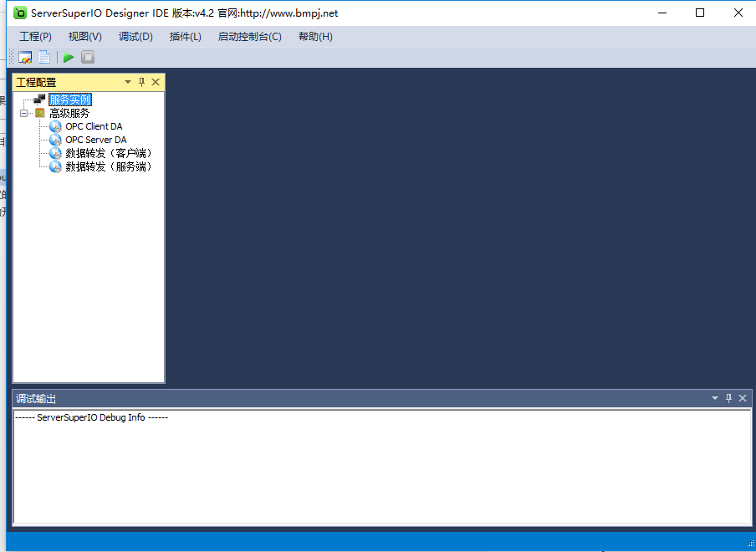The width and height of the screenshot is (756, 552).
Task: Open the 调试输出 panel options dropdown arrow
Action: coord(715,398)
